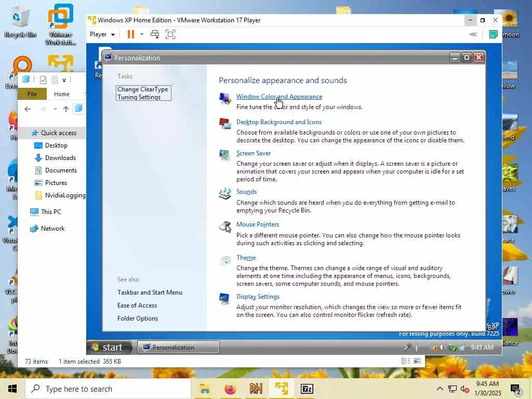The height and width of the screenshot is (399, 532).
Task: Click the Desktop Background and Icons icon
Action: click(x=224, y=124)
